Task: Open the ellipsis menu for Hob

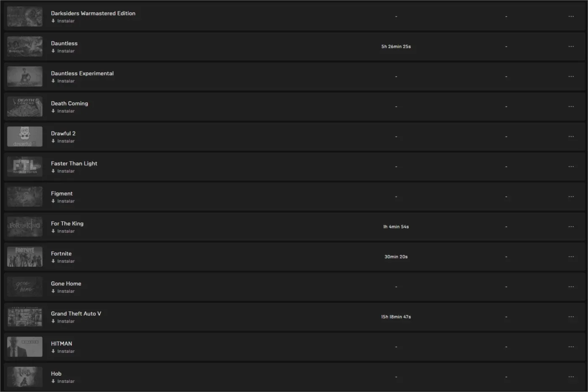Action: (x=571, y=377)
